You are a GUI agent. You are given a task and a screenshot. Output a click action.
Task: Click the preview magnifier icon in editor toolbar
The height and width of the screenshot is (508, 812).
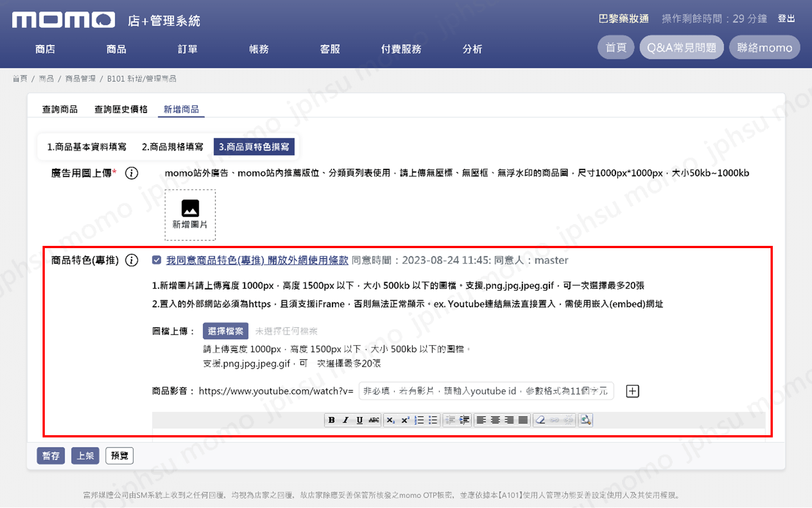pos(586,420)
